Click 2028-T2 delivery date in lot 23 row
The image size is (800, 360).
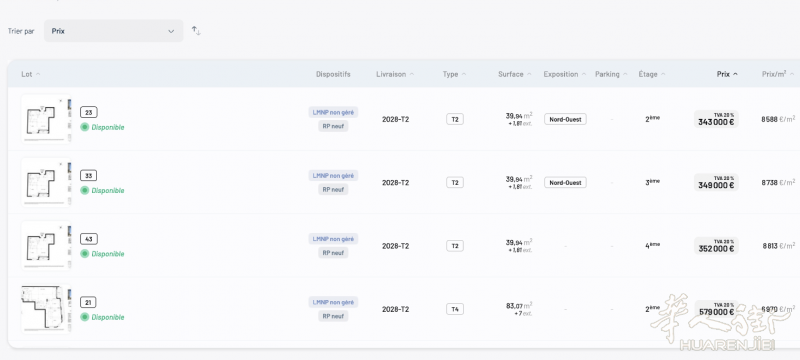(x=395, y=119)
